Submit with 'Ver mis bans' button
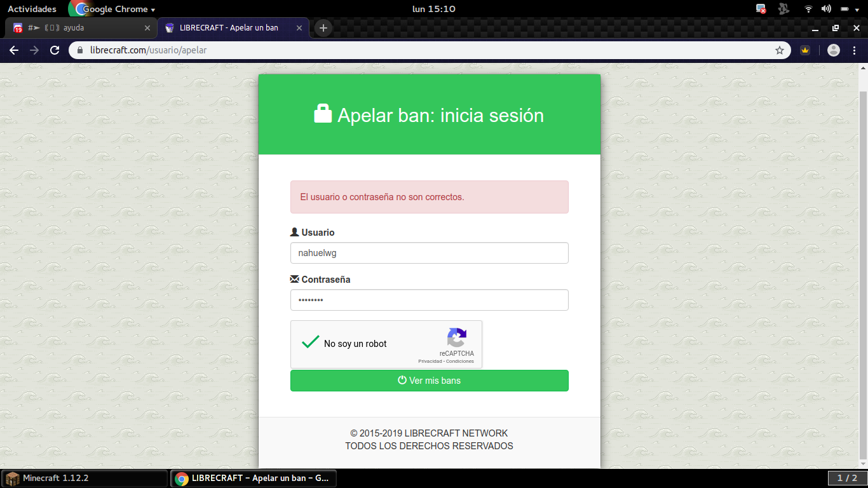868x488 pixels. [430, 381]
